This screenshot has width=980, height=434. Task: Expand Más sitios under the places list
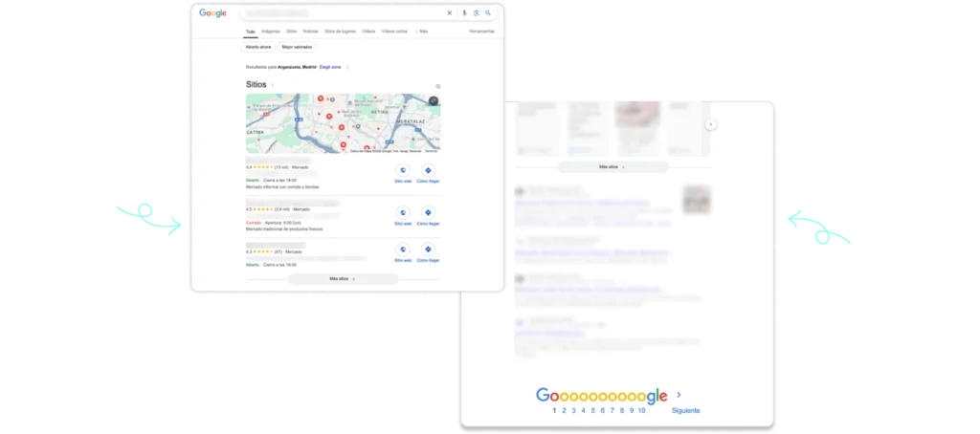(344, 278)
